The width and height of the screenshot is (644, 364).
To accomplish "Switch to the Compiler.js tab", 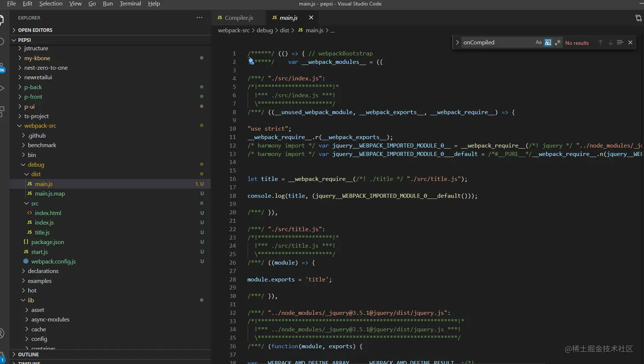I will click(239, 18).
